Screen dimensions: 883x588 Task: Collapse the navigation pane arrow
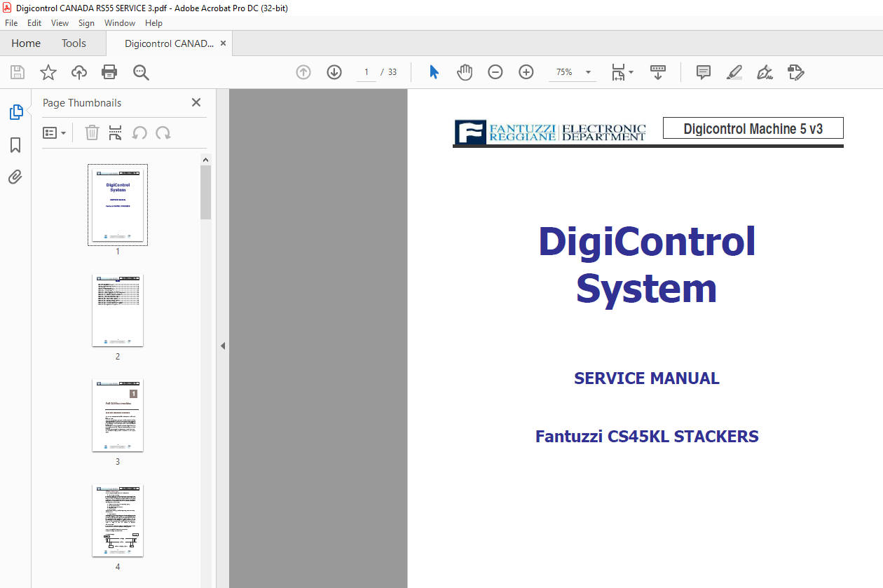pos(223,346)
